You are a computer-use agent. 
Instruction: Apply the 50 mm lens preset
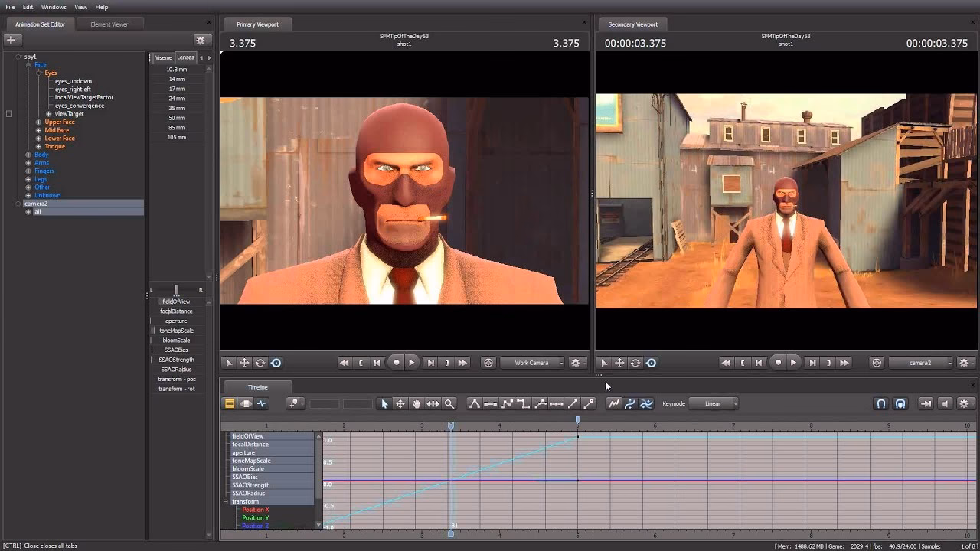(177, 118)
